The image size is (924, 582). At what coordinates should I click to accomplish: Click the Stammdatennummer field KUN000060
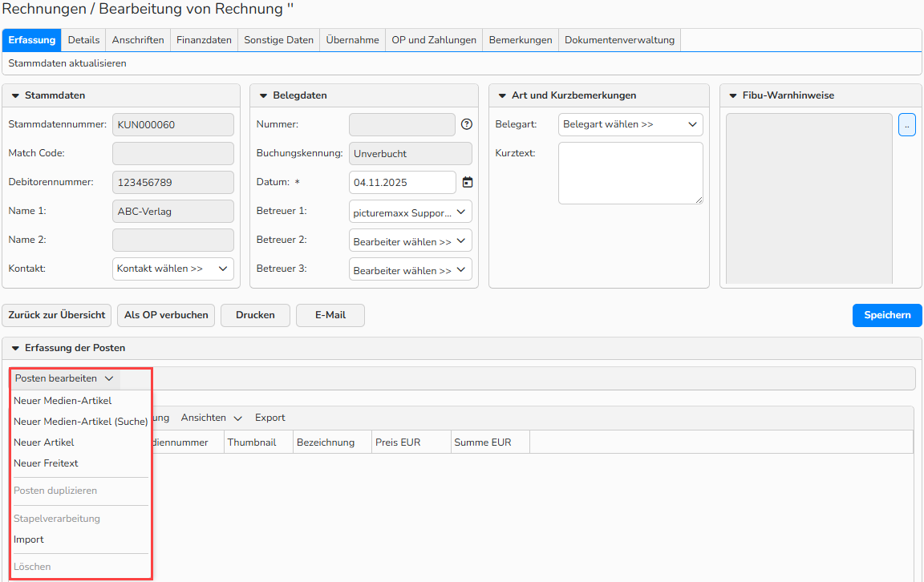tap(173, 125)
